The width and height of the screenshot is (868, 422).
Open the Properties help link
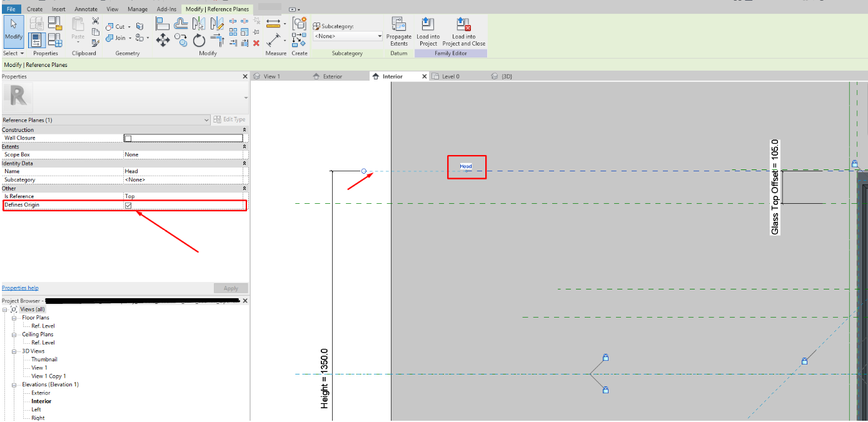coord(19,287)
